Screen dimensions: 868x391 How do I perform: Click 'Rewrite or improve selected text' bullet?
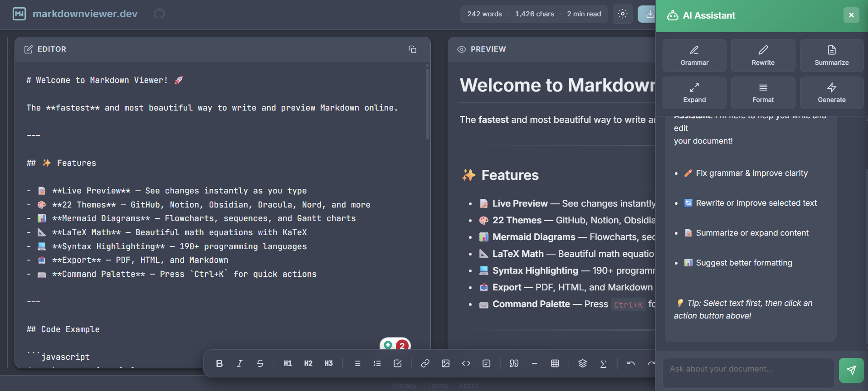click(x=756, y=203)
